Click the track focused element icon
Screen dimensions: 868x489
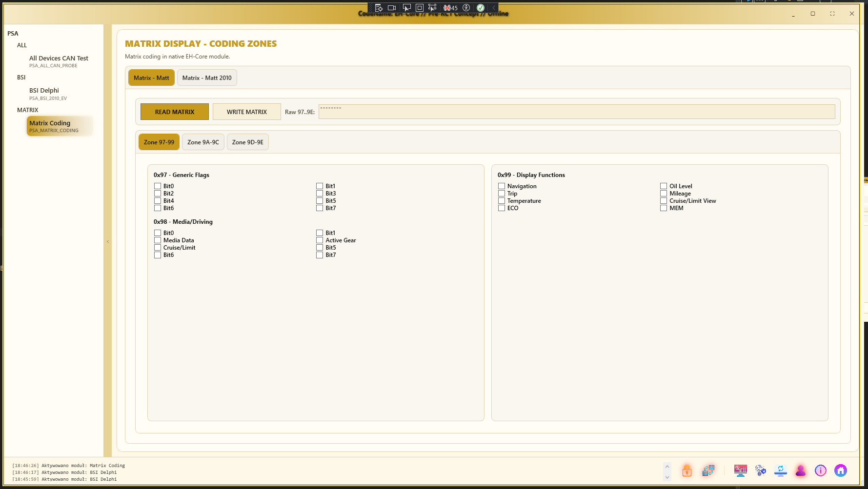[432, 8]
